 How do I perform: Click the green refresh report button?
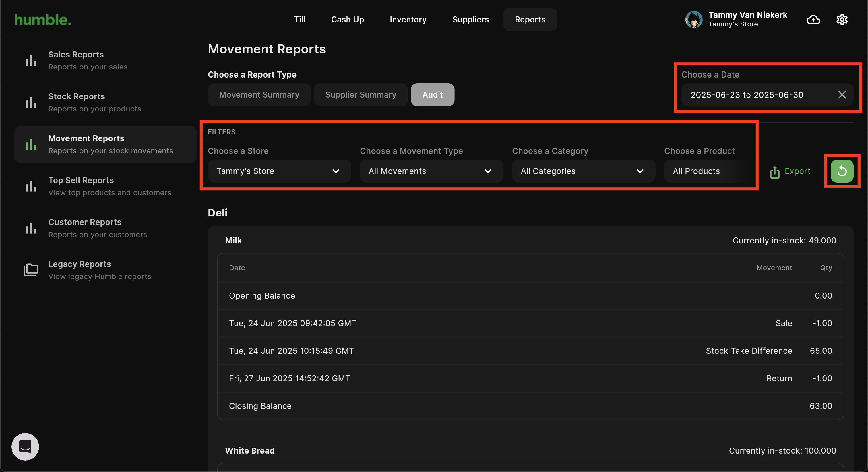(842, 171)
